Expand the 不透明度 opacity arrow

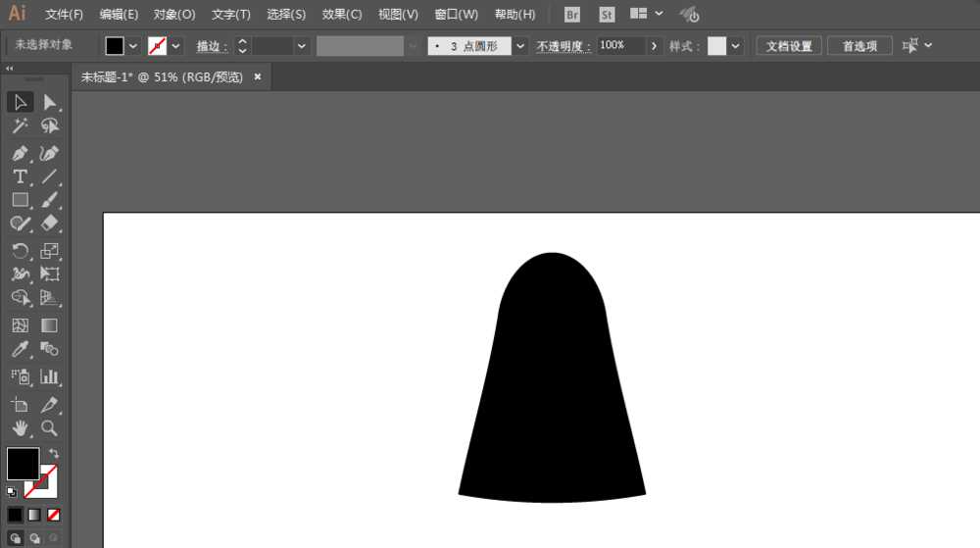(656, 46)
